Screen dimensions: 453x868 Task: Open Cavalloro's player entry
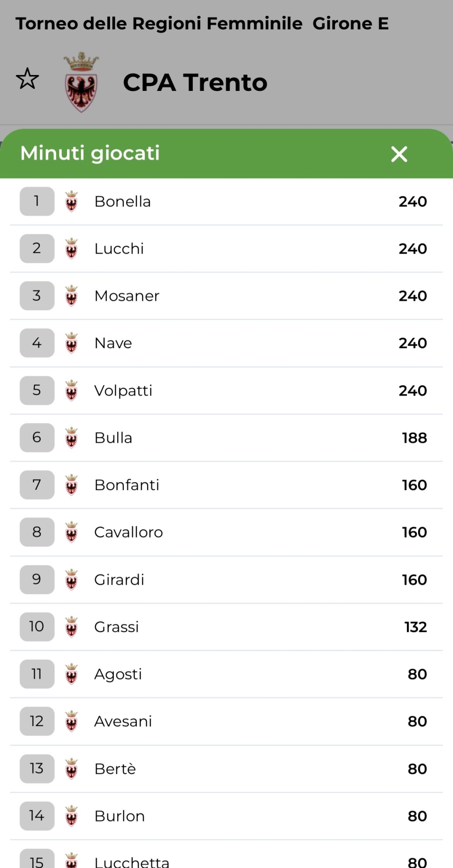(129, 533)
